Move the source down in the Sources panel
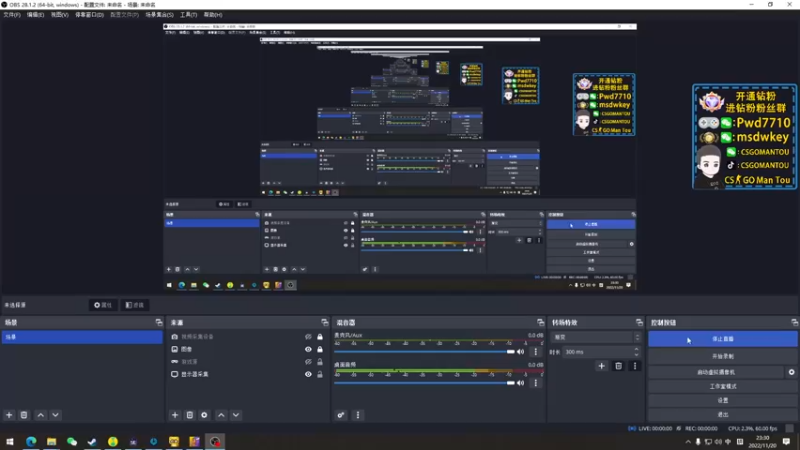This screenshot has height=450, width=800. click(236, 415)
